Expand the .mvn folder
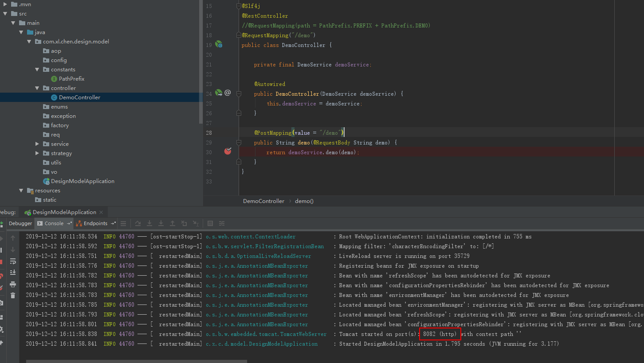Image resolution: width=644 pixels, height=363 pixels. [5, 4]
